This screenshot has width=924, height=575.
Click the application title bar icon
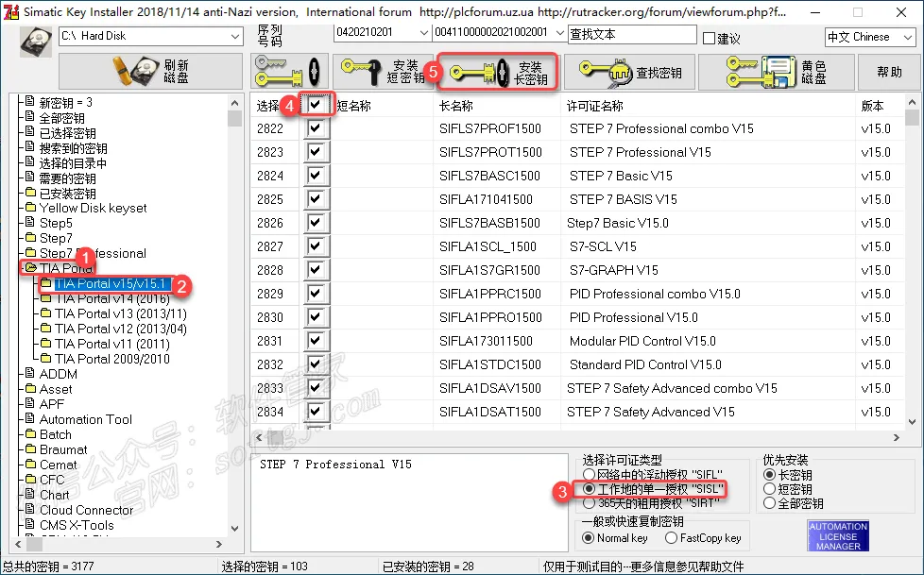(11, 11)
